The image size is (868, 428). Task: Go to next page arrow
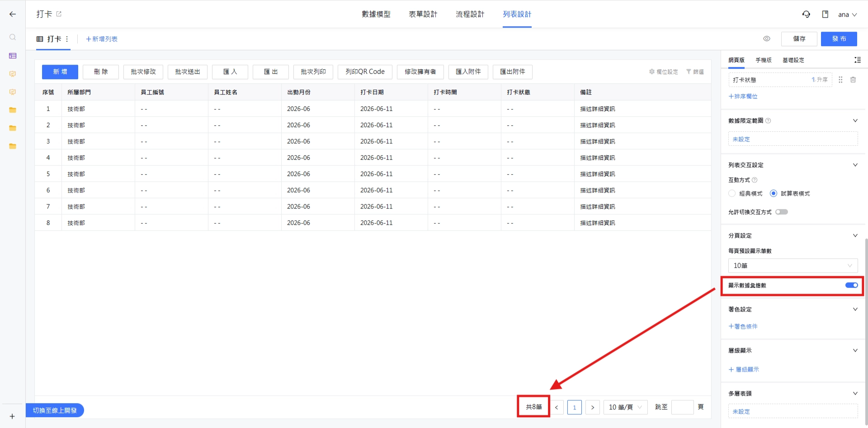coord(593,407)
